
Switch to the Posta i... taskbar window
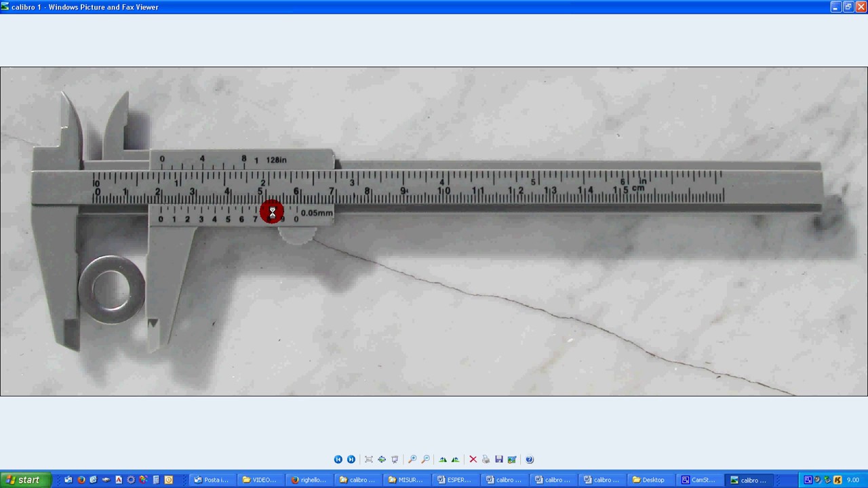[212, 480]
